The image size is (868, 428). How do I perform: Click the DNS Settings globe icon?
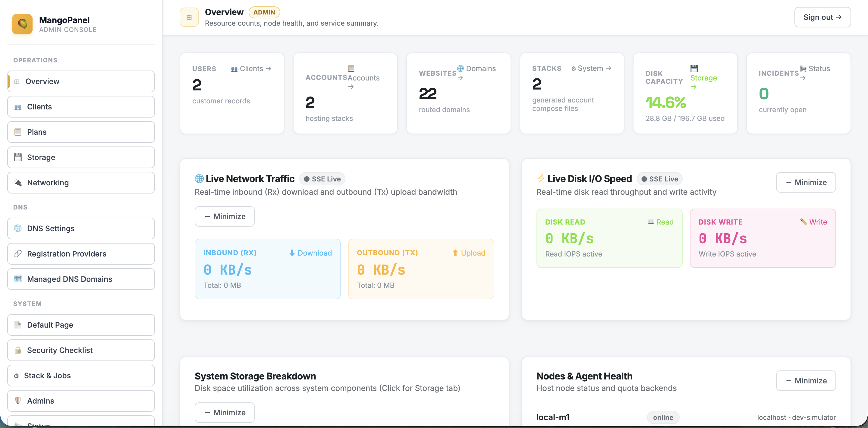[x=18, y=228]
